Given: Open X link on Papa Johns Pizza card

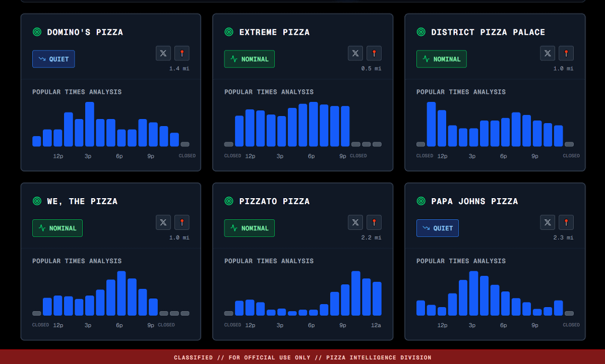Looking at the screenshot, I should [548, 222].
